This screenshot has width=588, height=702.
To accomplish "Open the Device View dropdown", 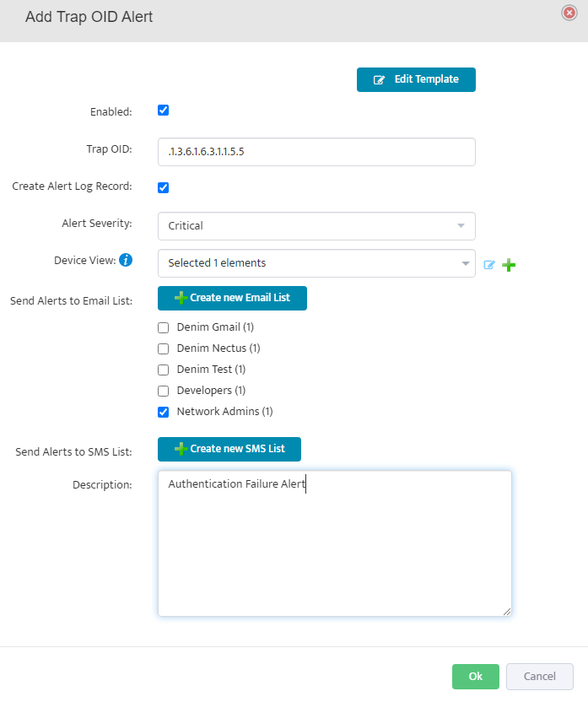I will pos(316,263).
